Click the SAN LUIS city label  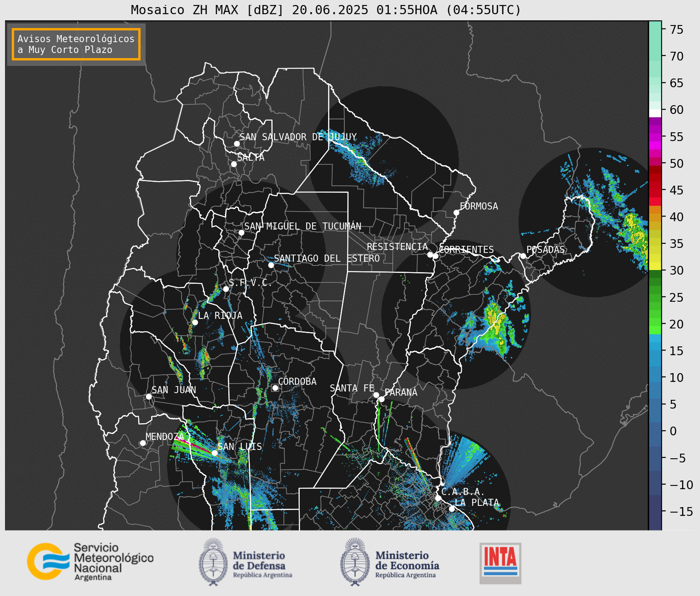coord(240,447)
